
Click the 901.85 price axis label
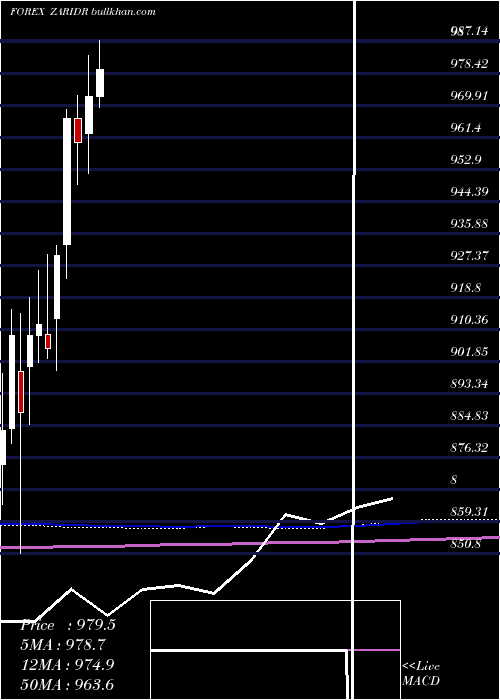(x=469, y=352)
